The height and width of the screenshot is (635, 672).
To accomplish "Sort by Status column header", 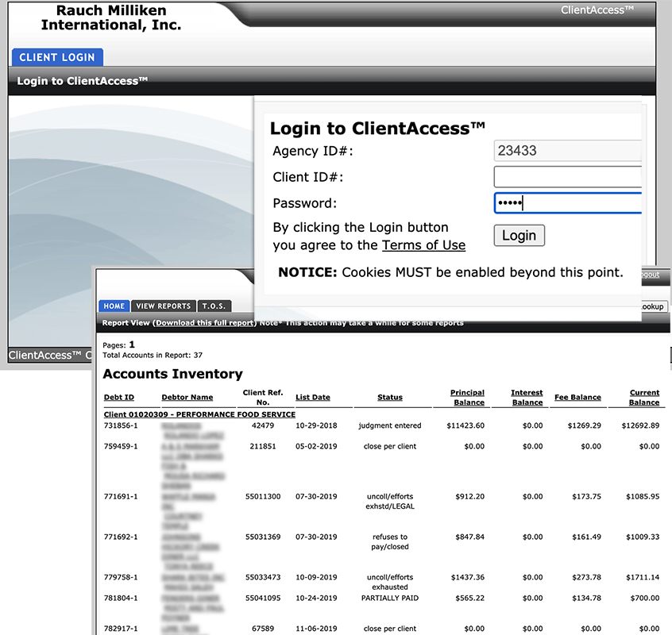I will pos(389,398).
